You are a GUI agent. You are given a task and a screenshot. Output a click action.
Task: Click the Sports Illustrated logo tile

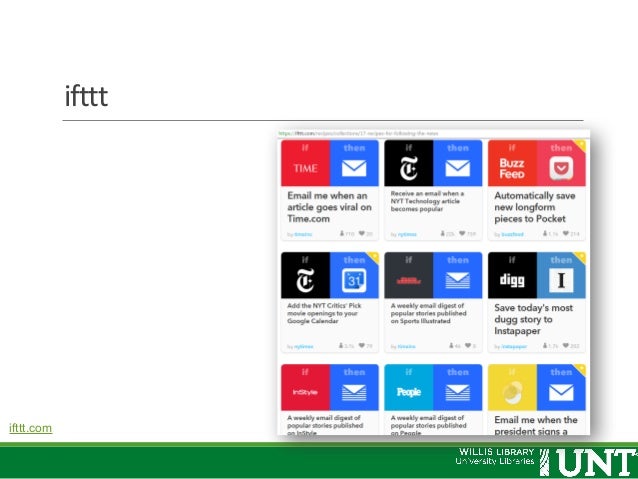point(409,276)
